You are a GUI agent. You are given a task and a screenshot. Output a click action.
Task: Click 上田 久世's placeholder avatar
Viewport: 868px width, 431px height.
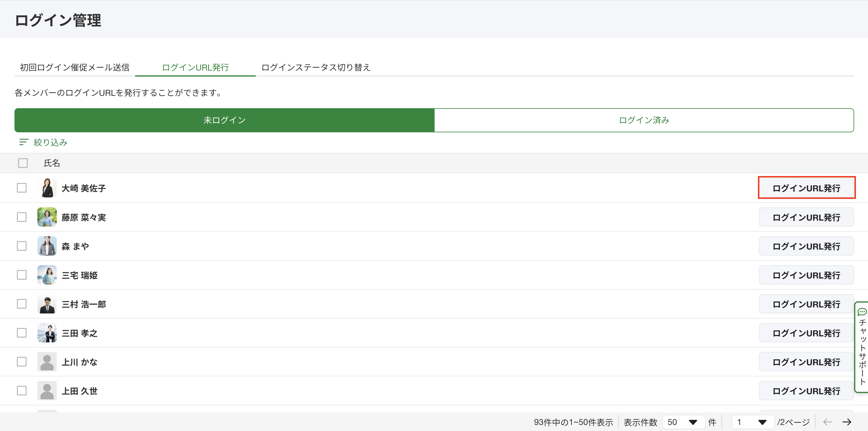point(47,391)
